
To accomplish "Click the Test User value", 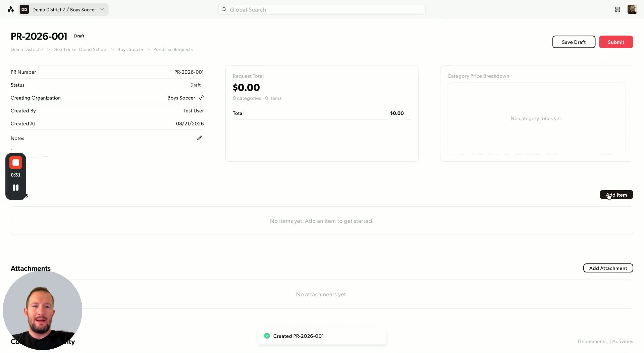I will (194, 111).
